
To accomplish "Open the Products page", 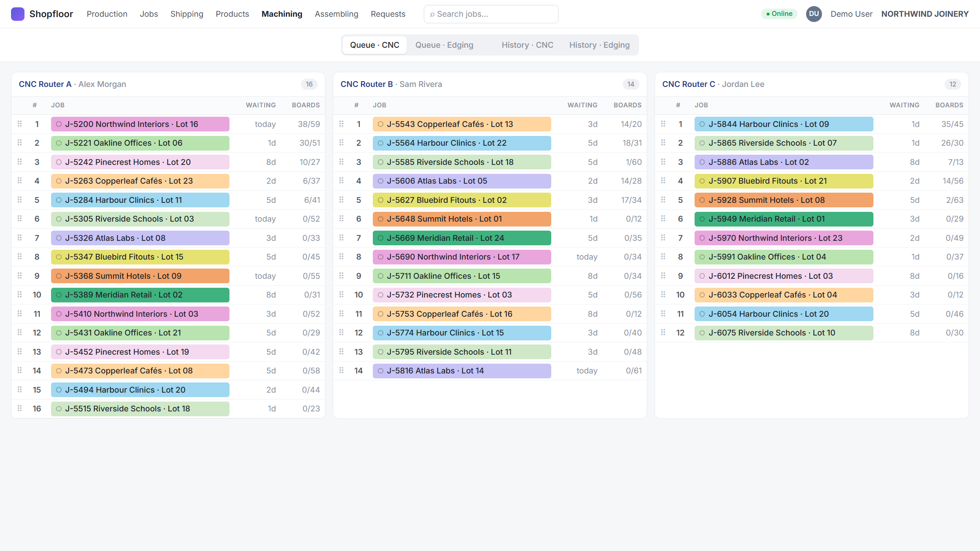I will click(232, 14).
